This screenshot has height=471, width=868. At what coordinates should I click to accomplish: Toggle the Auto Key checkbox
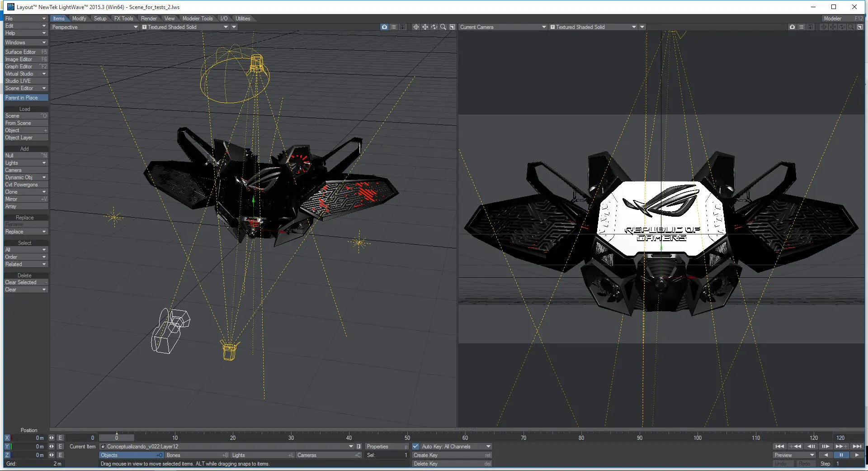coord(416,447)
